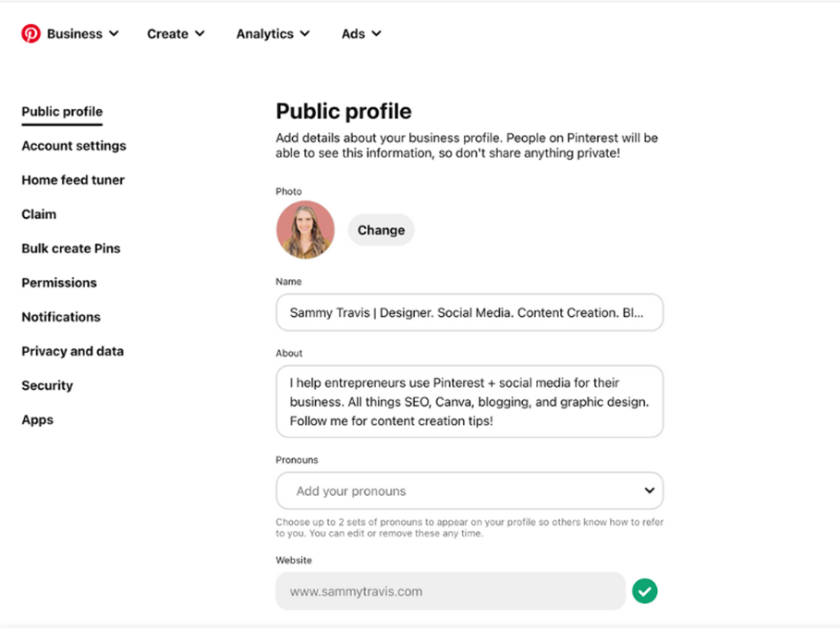
Task: Open the Ads dropdown menu
Action: click(x=361, y=34)
